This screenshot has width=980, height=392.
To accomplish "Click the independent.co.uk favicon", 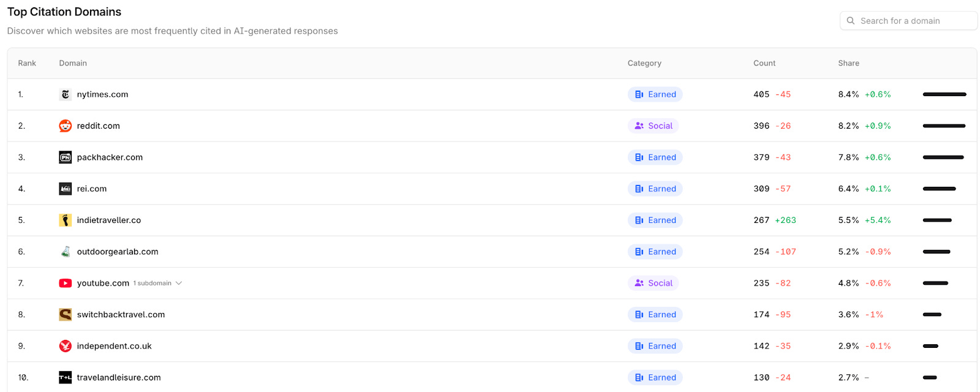I will pos(65,346).
